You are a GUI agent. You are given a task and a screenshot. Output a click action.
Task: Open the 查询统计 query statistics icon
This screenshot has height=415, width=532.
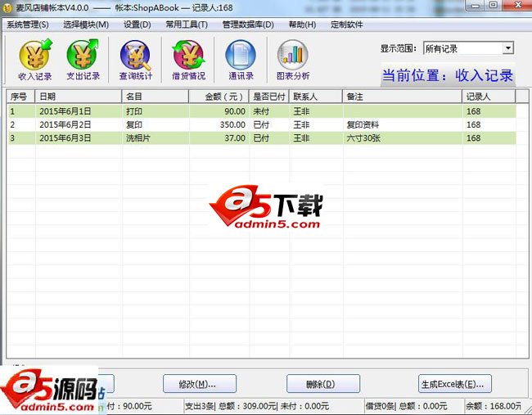pyautogui.click(x=135, y=60)
